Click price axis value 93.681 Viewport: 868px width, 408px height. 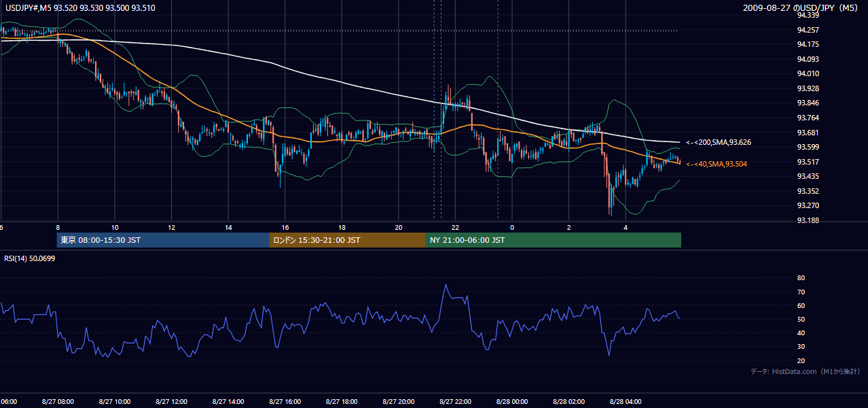click(808, 133)
